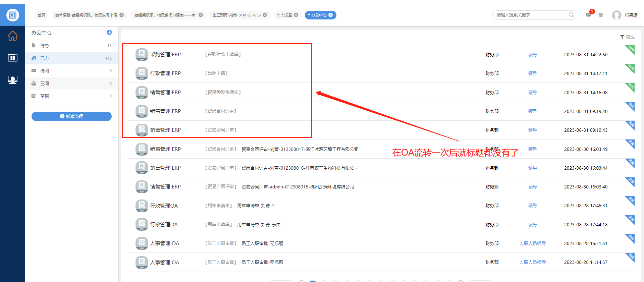Open 贸易合同评审-刘菁-012308017-浙江沐源环境工程有限公司
The width and height of the screenshot is (644, 282).
[x=300, y=149]
